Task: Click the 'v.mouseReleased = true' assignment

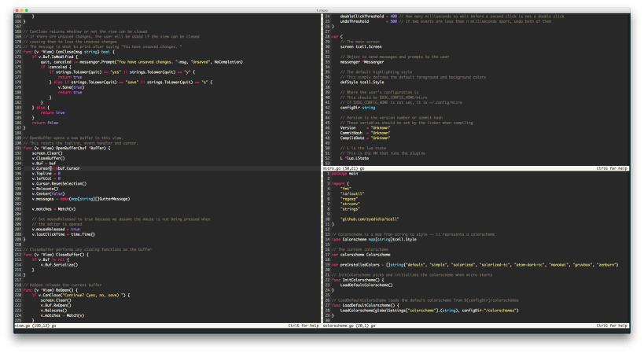Action: 56,229
